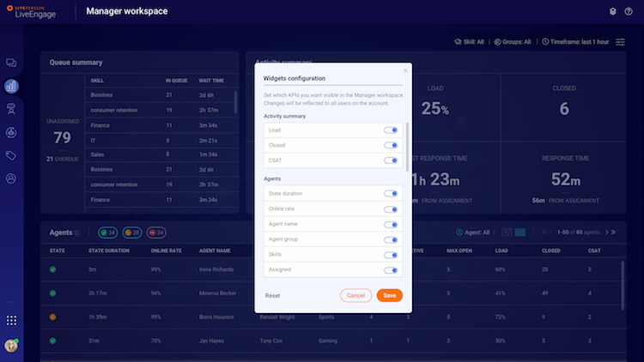
Task: Open the Skill: All filter dropdown
Action: 469,42
